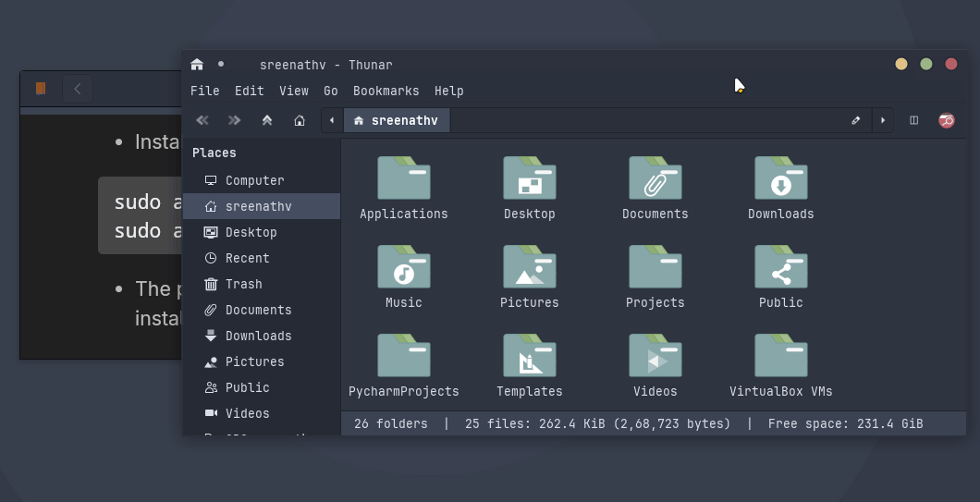This screenshot has width=980, height=502.
Task: Open the Music folder icon
Action: (x=403, y=267)
